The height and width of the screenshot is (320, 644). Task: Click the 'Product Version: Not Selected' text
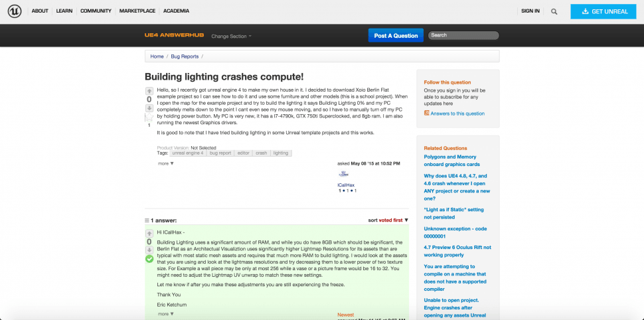pos(187,147)
